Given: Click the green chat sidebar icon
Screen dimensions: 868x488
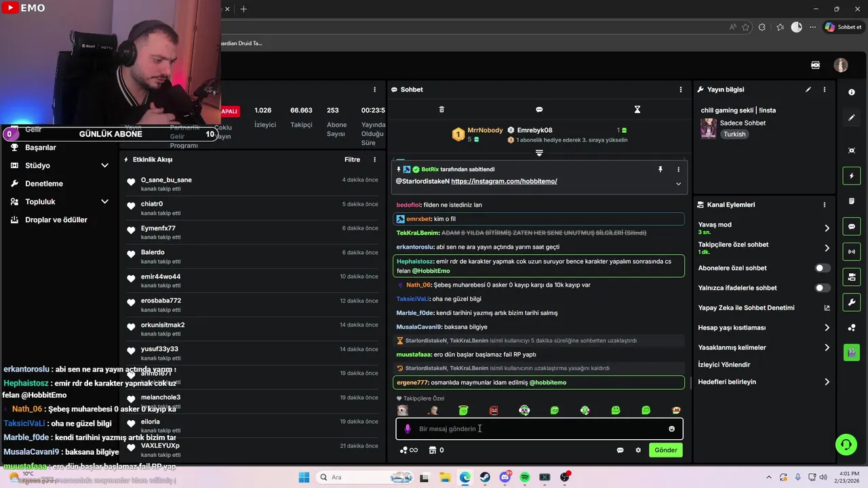Looking at the screenshot, I should click(852, 226).
